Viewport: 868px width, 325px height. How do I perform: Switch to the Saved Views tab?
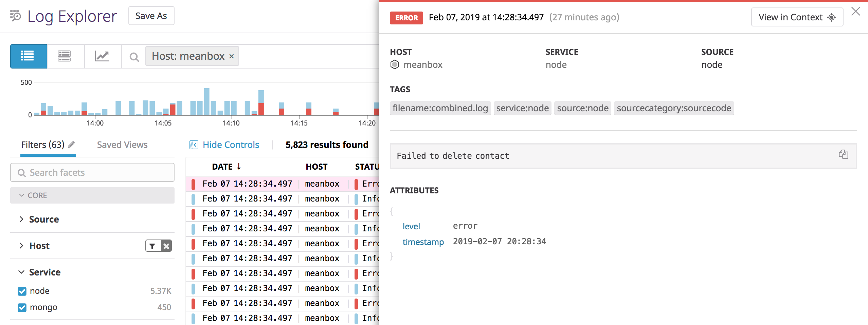[122, 144]
